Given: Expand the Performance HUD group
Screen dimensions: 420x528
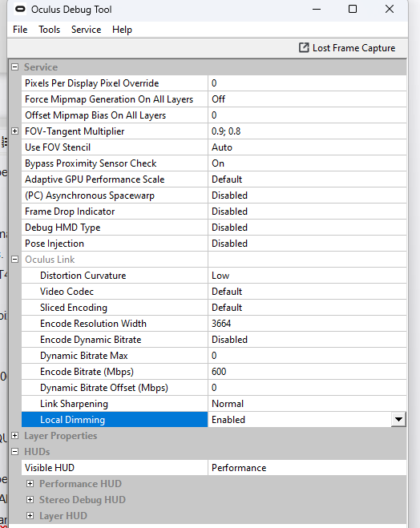Looking at the screenshot, I should pos(30,484).
